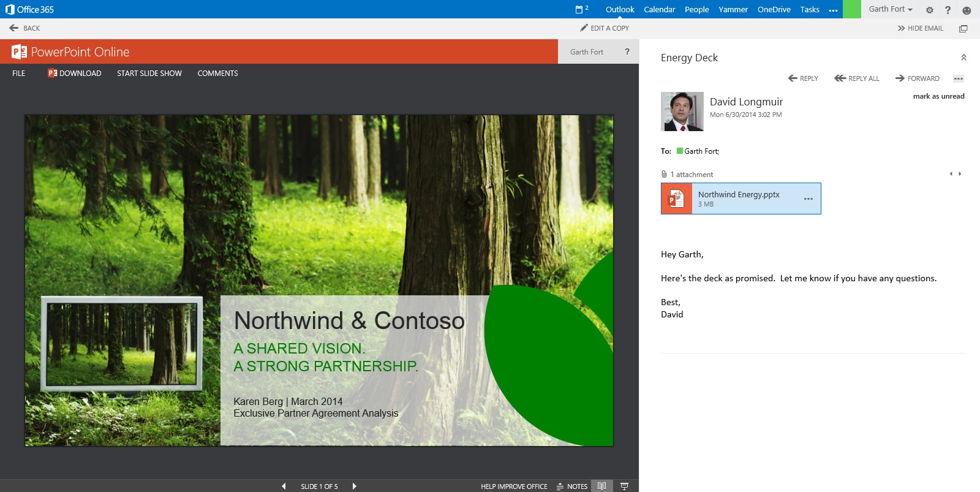Screen dimensions: 980x492
Task: Open Office 365 settings gear
Action: click(x=929, y=10)
